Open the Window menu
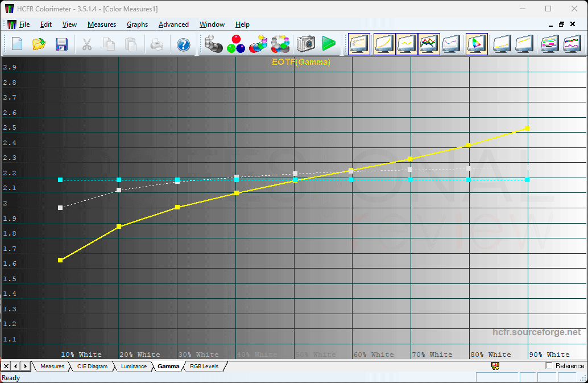588x383 pixels. [212, 24]
